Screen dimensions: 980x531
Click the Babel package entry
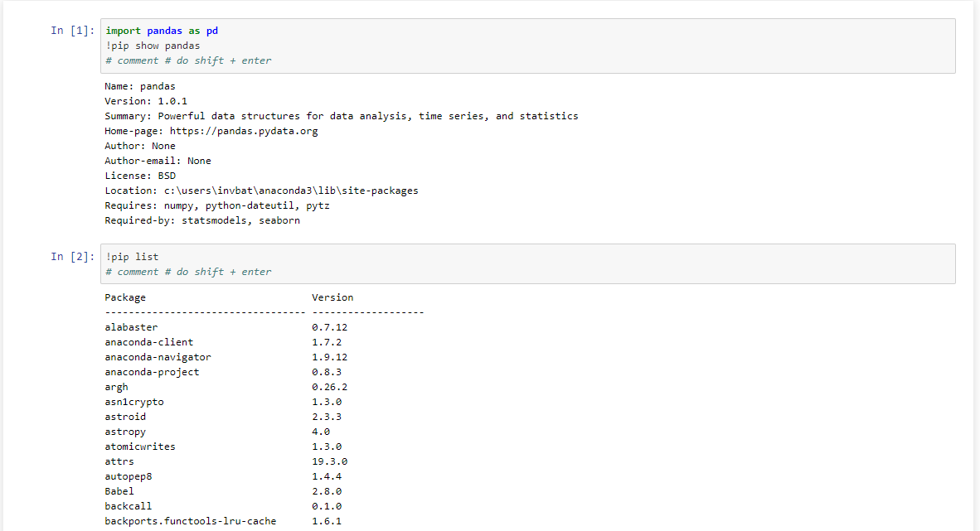click(119, 491)
